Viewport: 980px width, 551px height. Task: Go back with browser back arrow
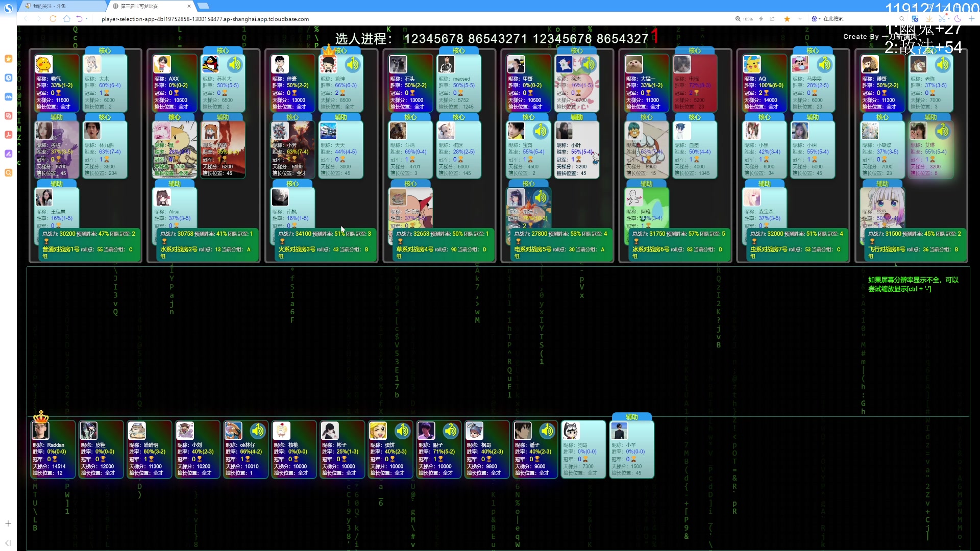[x=26, y=19]
